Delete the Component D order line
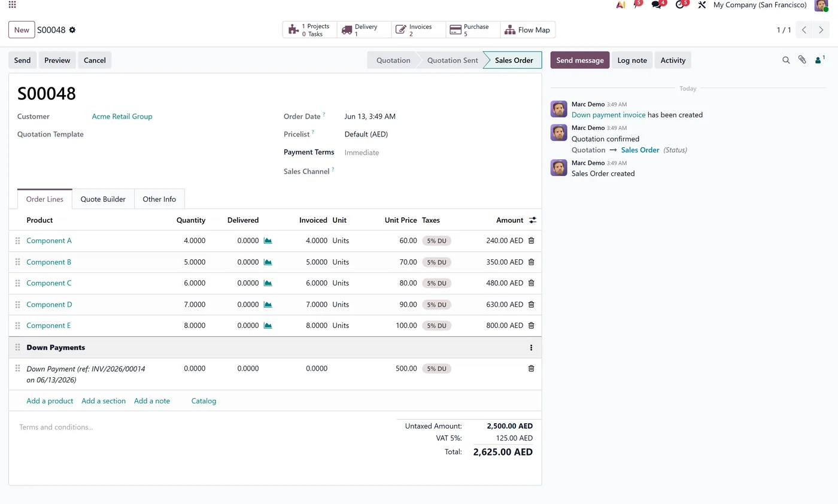Image resolution: width=838 pixels, height=504 pixels. click(531, 305)
